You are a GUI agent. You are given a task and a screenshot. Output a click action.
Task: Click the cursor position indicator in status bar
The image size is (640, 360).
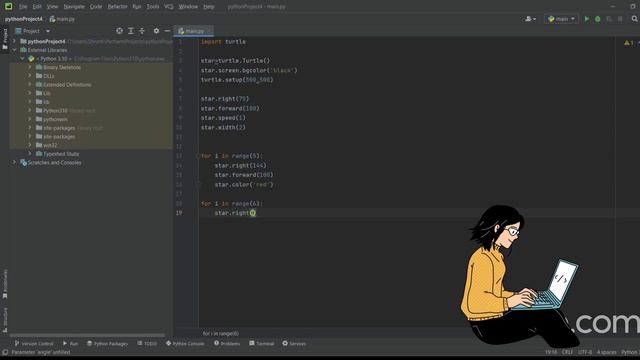(x=551, y=352)
